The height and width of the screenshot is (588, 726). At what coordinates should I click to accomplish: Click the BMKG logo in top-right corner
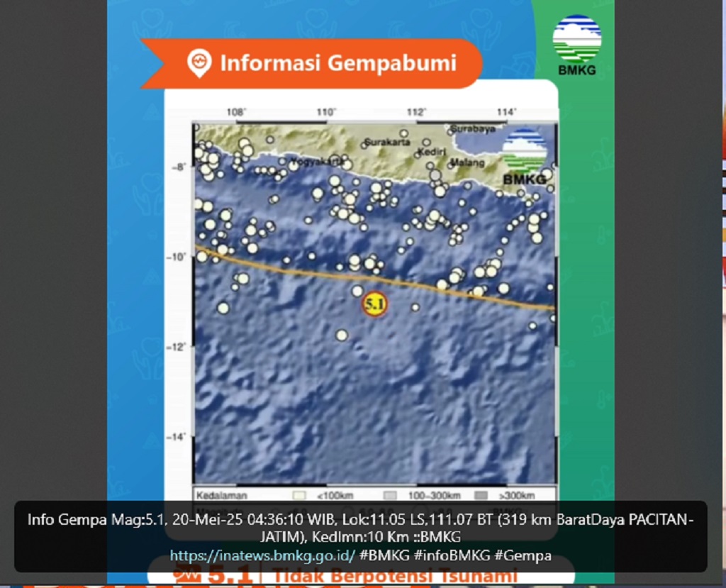576,45
